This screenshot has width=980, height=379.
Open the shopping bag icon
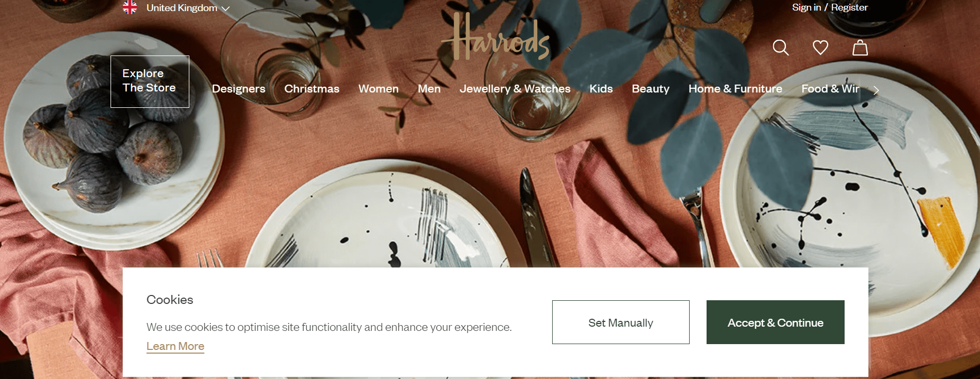(860, 48)
